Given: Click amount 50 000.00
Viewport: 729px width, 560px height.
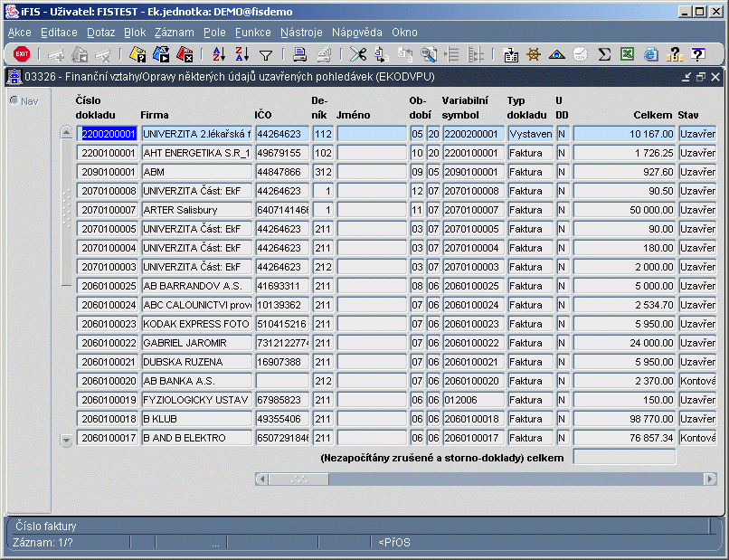Looking at the screenshot, I should [x=624, y=210].
